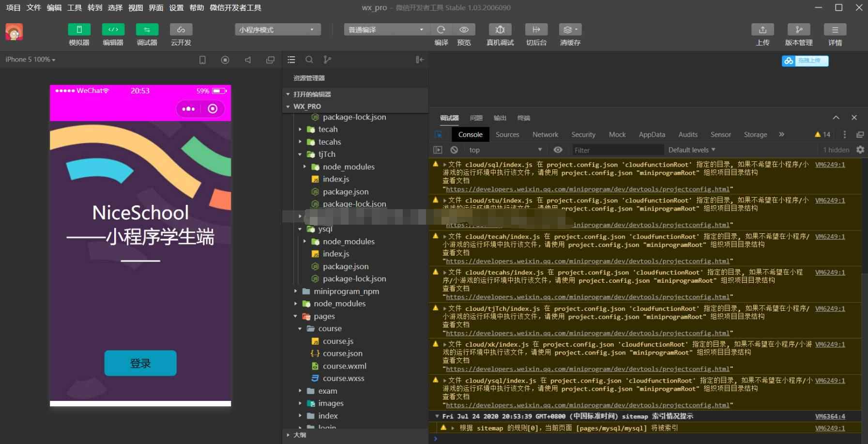Open the 文件 menu
This screenshot has width=868, height=444.
33,8
